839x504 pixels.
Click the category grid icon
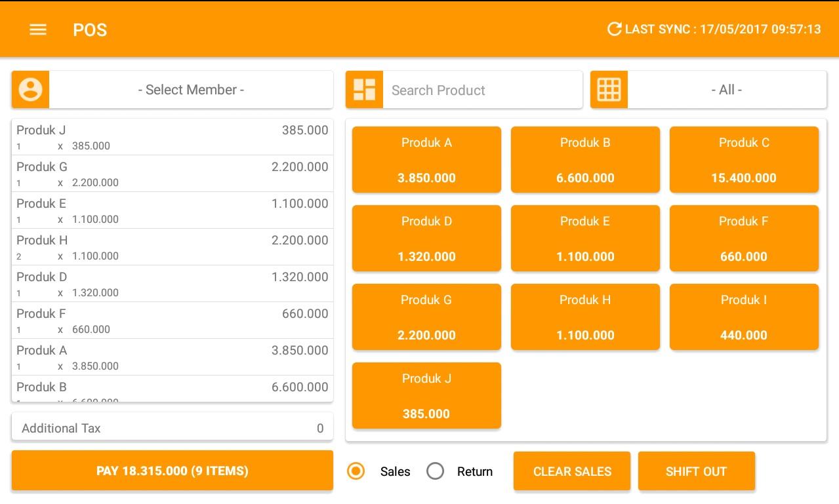pyautogui.click(x=609, y=90)
